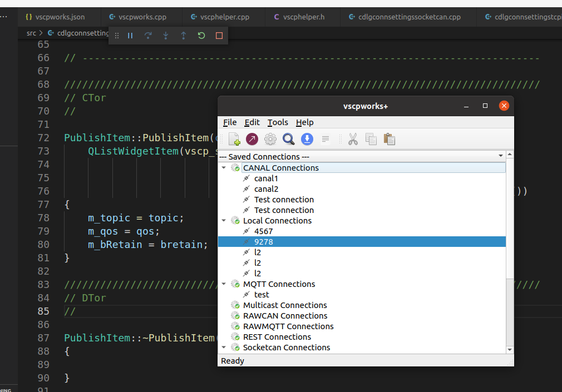The image size is (562, 392).
Task: Click the debug step over icon
Action: [x=148, y=36]
